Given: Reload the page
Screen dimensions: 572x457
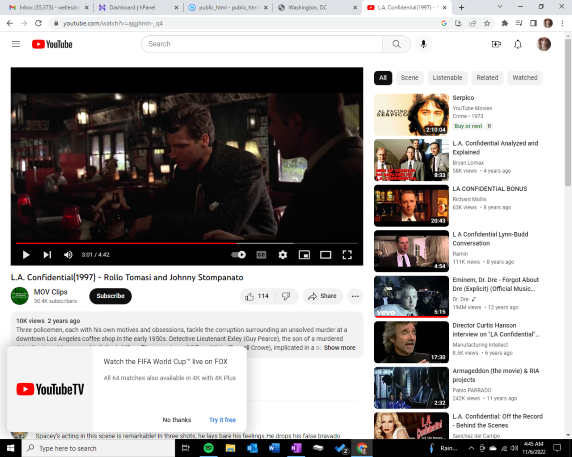Looking at the screenshot, I should pos(38,23).
